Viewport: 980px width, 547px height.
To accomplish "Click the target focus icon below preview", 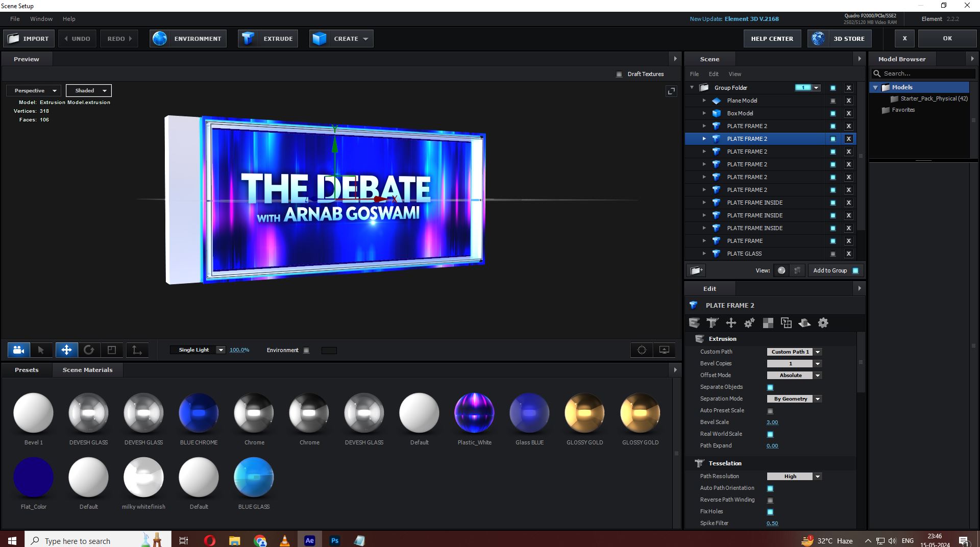I will [642, 350].
